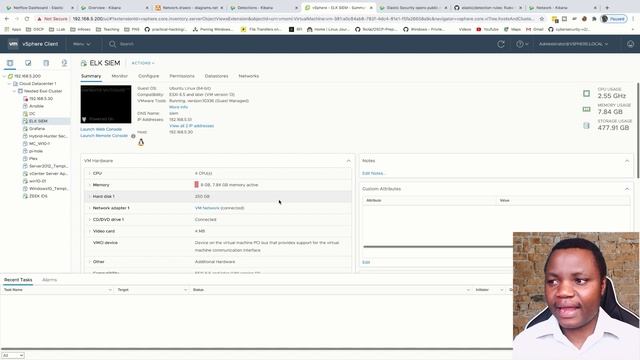Image resolution: width=640 pixels, height=360 pixels.
Task: Click the Custom Attributes horizontal scrollbar
Action: click(x=438, y=247)
